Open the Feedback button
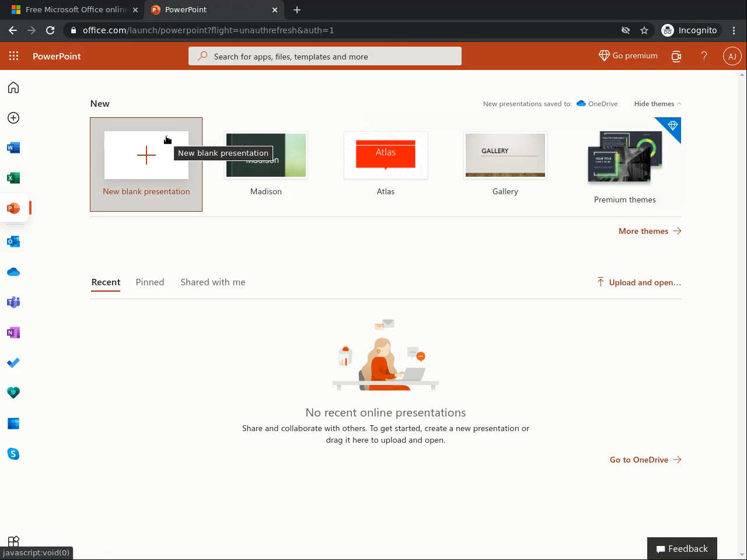The width and height of the screenshot is (747, 560). 682,549
